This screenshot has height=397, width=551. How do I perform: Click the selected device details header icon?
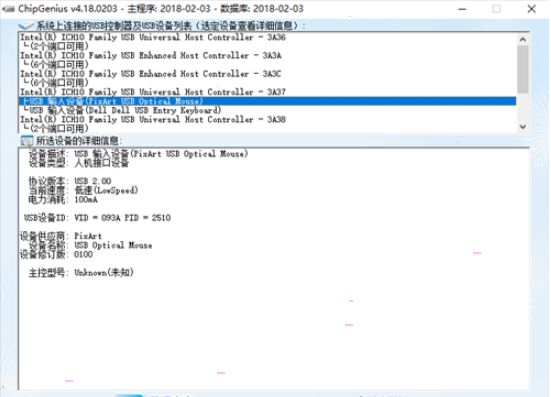(27, 141)
